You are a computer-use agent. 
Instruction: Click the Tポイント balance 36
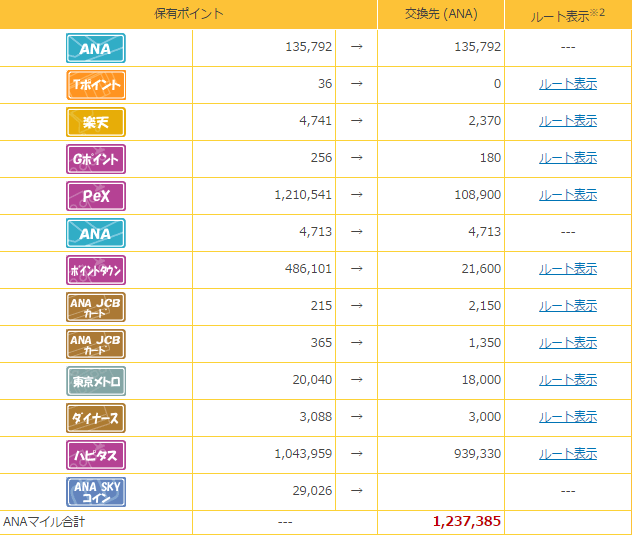[x=325, y=83]
